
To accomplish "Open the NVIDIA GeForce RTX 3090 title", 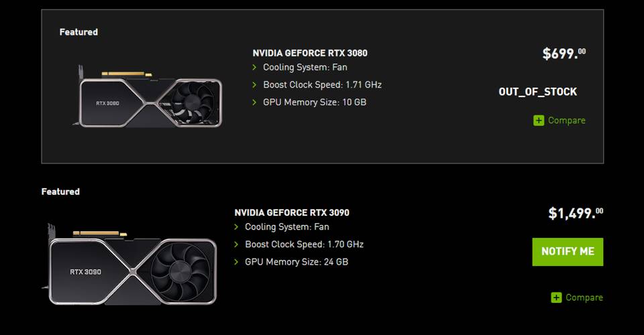I will 292,212.
